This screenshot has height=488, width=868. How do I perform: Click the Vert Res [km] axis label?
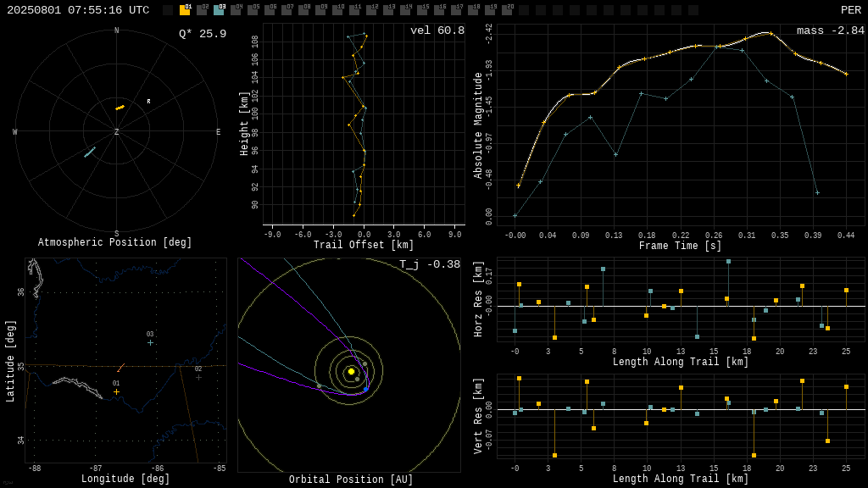click(x=478, y=417)
